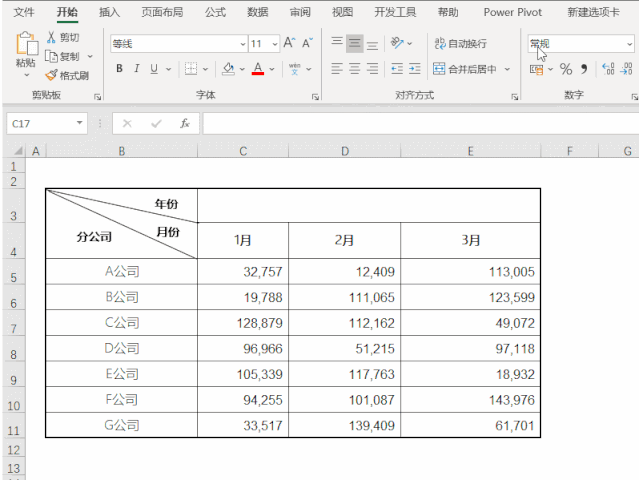Toggle Wrap Text (自动换行)
Viewport: 639px width, 480px height.
(x=440, y=44)
